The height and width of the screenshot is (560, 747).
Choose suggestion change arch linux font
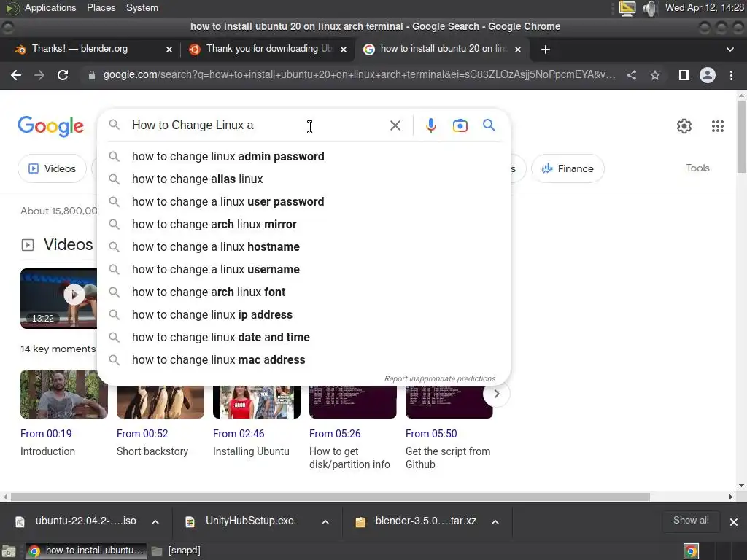pyautogui.click(x=303, y=292)
